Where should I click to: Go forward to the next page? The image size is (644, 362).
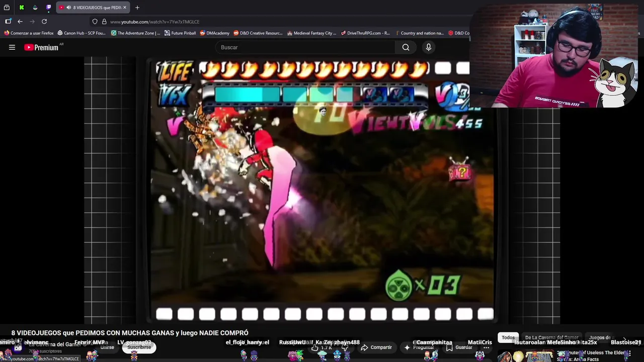pyautogui.click(x=32, y=22)
